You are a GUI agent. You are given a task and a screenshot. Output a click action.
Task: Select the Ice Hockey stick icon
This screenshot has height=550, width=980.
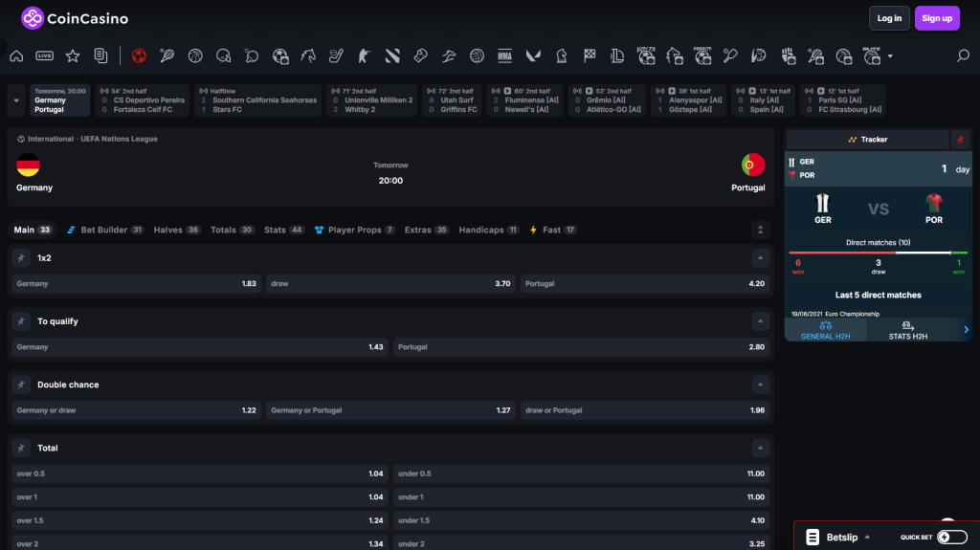(336, 56)
